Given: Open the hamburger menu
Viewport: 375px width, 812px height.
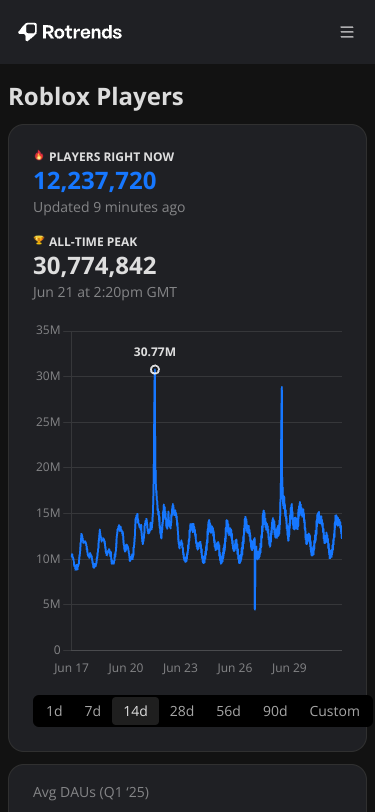Looking at the screenshot, I should tap(347, 32).
